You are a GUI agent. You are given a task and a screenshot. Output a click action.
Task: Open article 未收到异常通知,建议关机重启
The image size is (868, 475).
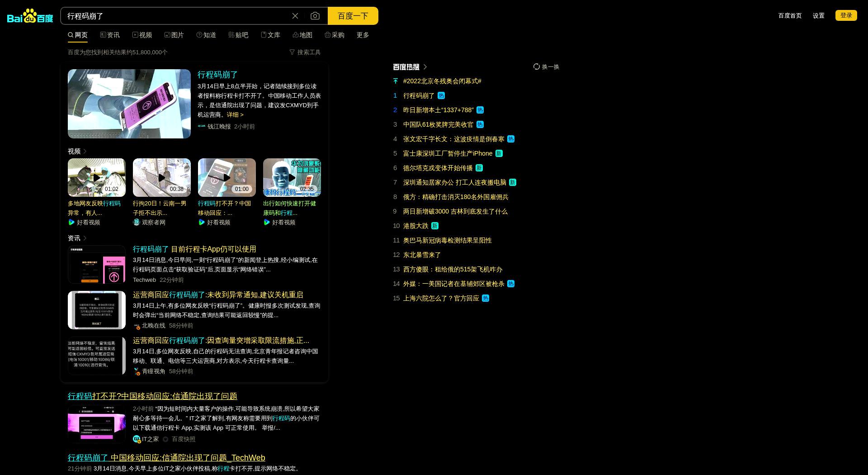click(218, 294)
